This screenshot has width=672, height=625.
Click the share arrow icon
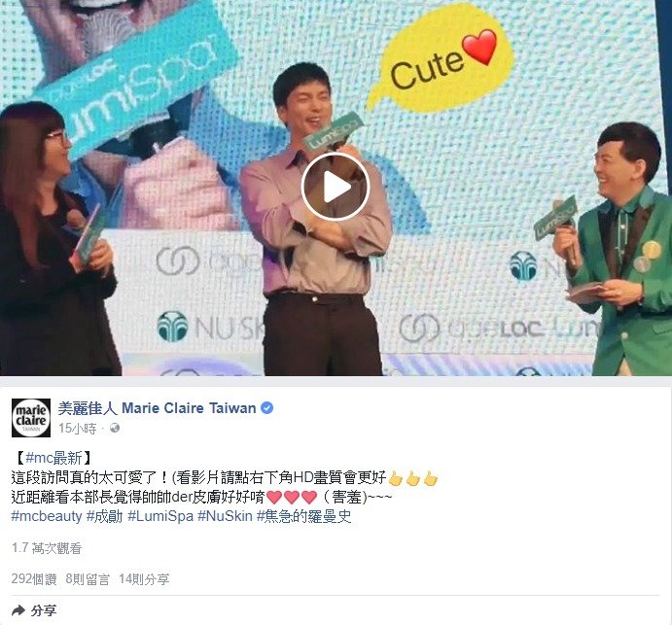click(x=18, y=610)
